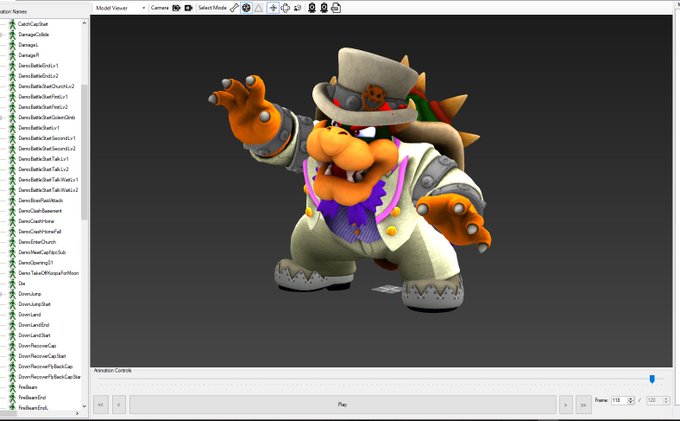The width and height of the screenshot is (680, 421).
Task: Select DemoBattleStartTalkWaitLv1 animation
Action: coord(48,180)
